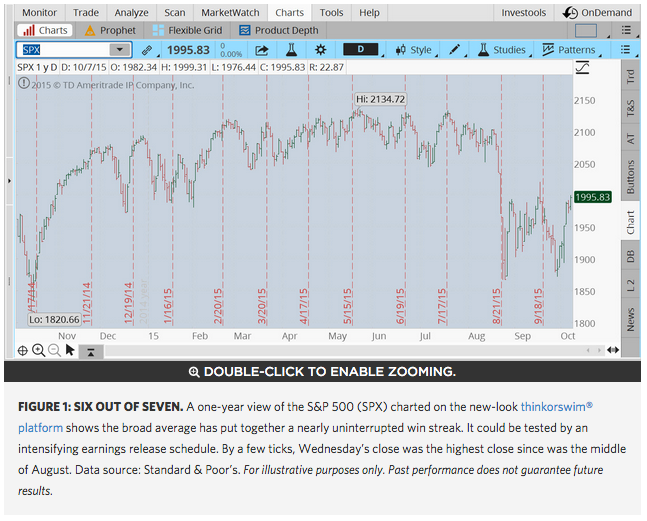Click the zoom in magnifier icon
The height and width of the screenshot is (521, 647).
pyautogui.click(x=39, y=351)
